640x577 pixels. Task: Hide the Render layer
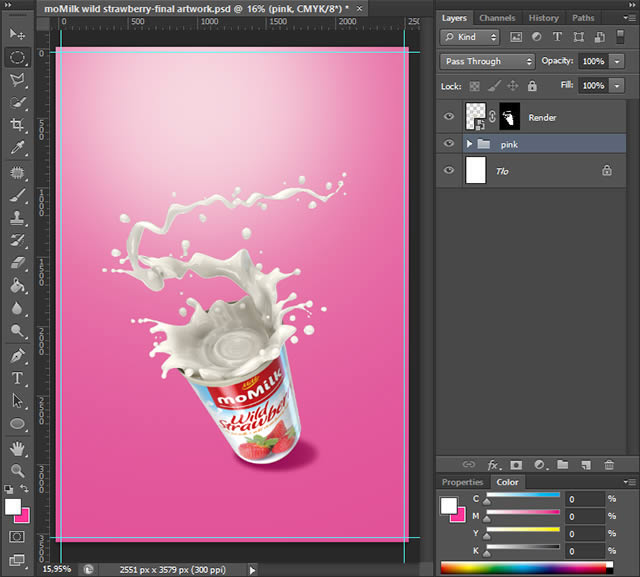coord(449,117)
